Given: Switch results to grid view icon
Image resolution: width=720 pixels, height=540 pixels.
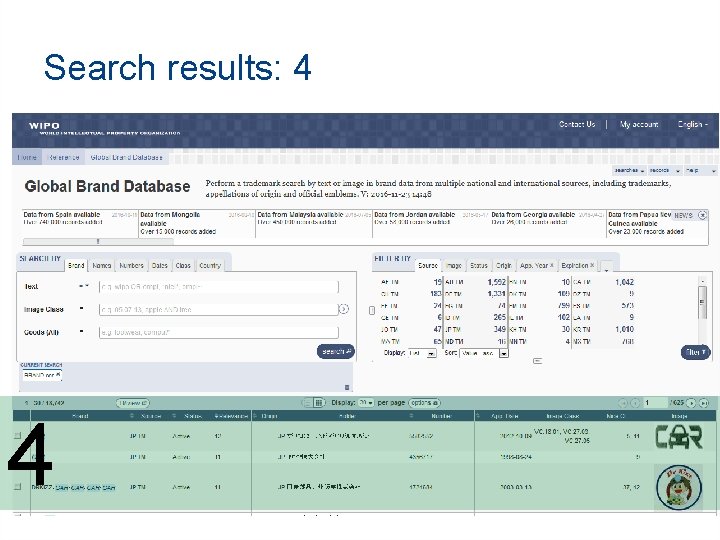Looking at the screenshot, I should point(318,403).
